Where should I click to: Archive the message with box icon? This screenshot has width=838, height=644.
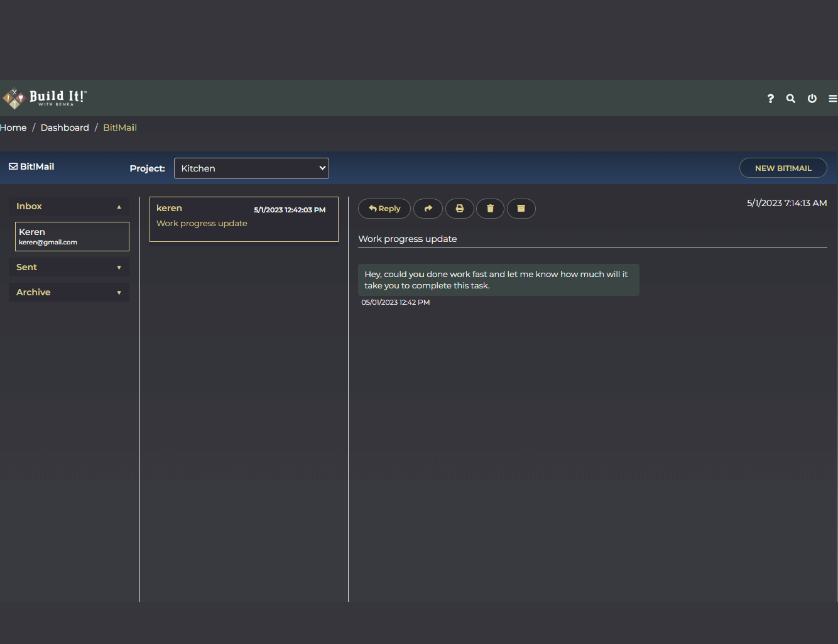(521, 209)
